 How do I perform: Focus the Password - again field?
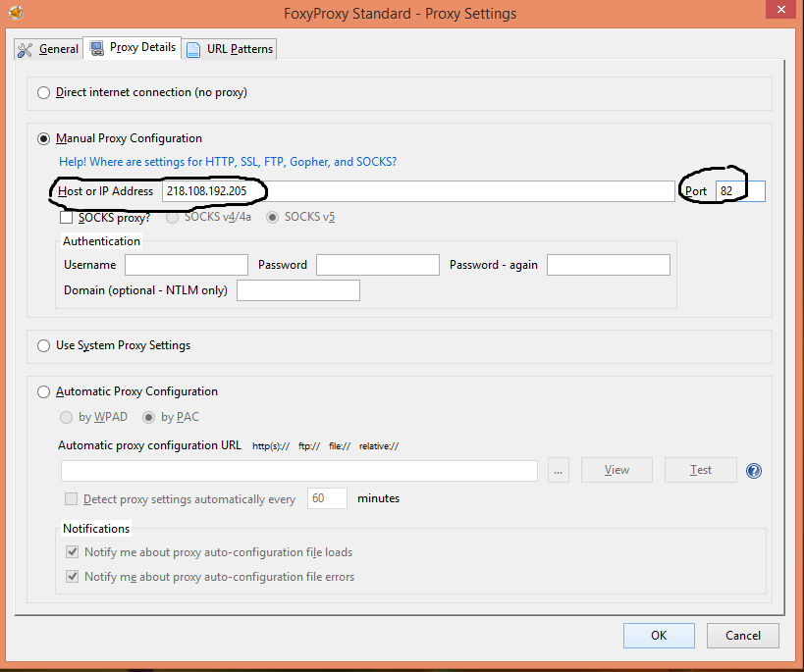pyautogui.click(x=609, y=265)
